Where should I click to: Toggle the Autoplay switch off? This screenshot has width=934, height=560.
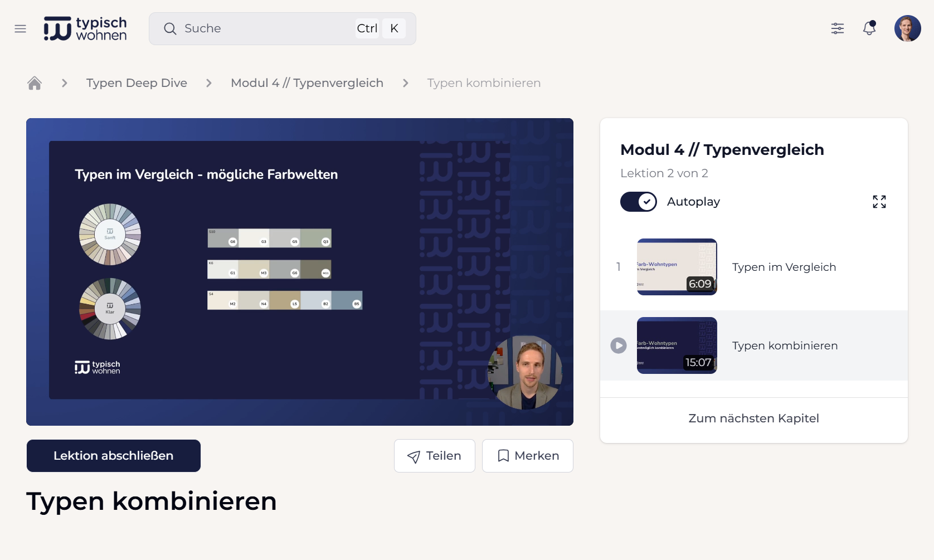(x=639, y=202)
